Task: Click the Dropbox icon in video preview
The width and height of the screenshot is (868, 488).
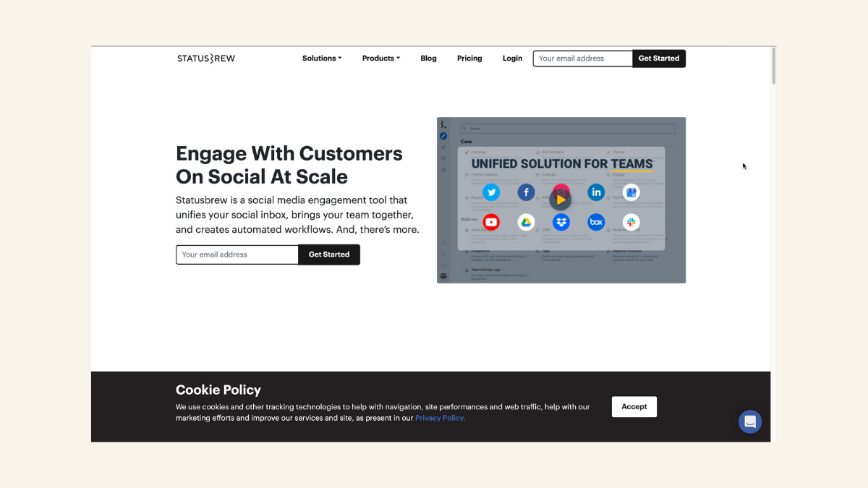Action: coord(561,222)
